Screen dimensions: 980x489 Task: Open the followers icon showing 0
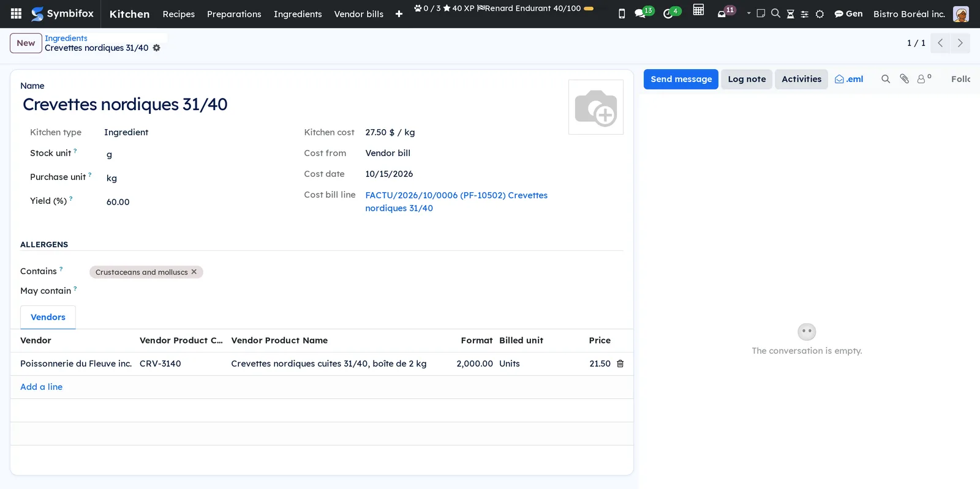[924, 79]
